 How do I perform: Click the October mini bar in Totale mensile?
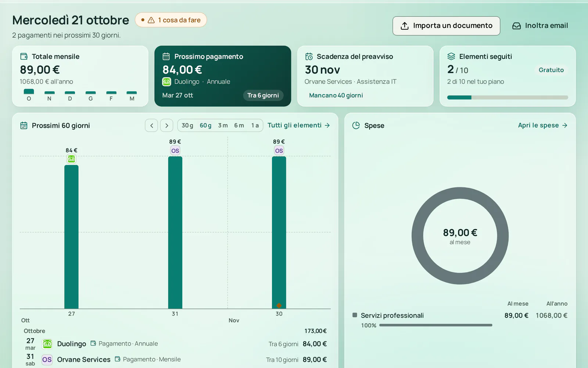coord(29,92)
